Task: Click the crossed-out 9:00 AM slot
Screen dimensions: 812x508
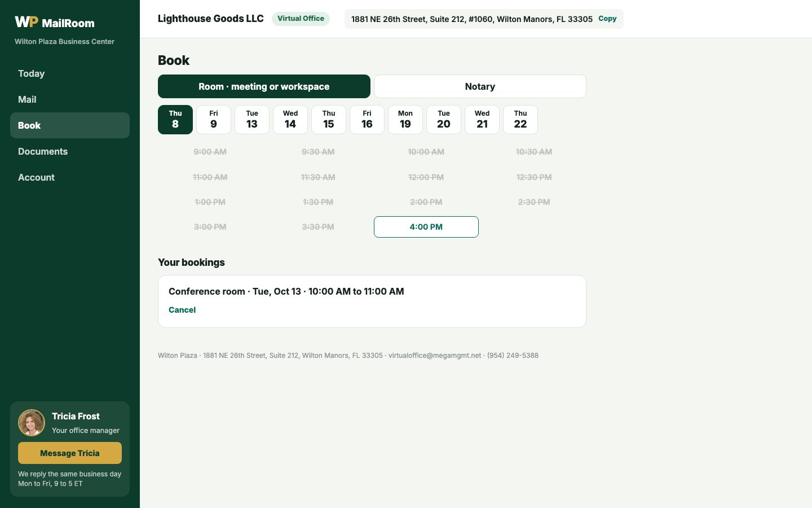Action: coord(210,152)
